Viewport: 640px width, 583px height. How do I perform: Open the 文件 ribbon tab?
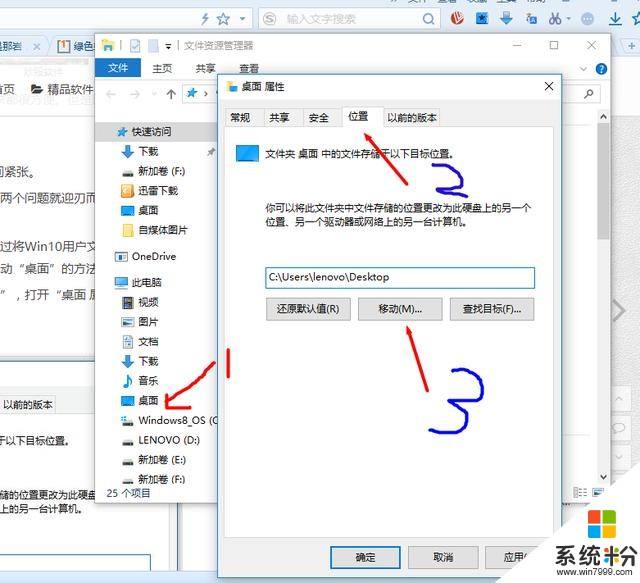[118, 68]
